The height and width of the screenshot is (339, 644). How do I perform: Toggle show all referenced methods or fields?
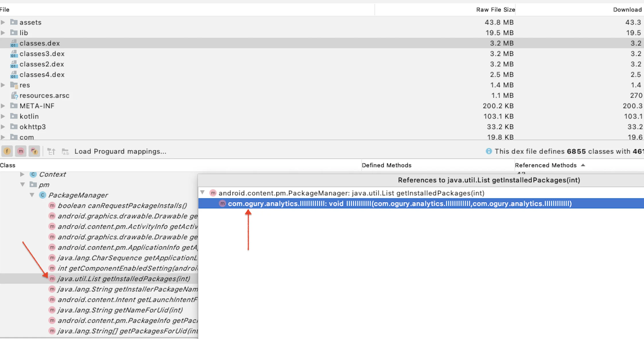(34, 151)
